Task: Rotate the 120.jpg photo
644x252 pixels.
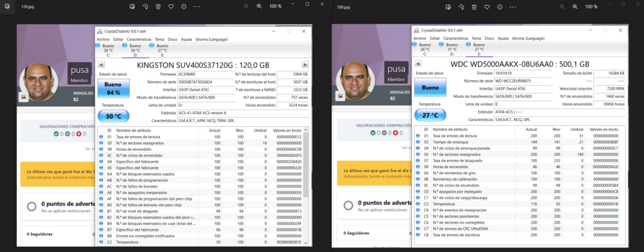Action: (146, 6)
